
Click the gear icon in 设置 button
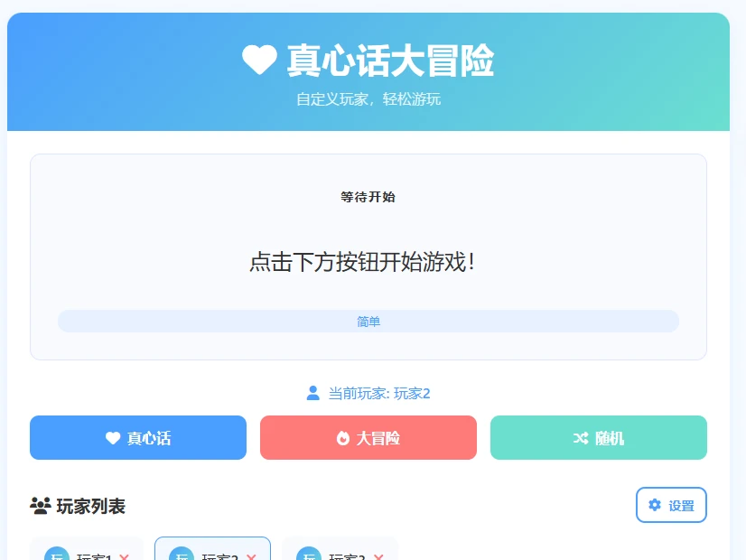[655, 505]
